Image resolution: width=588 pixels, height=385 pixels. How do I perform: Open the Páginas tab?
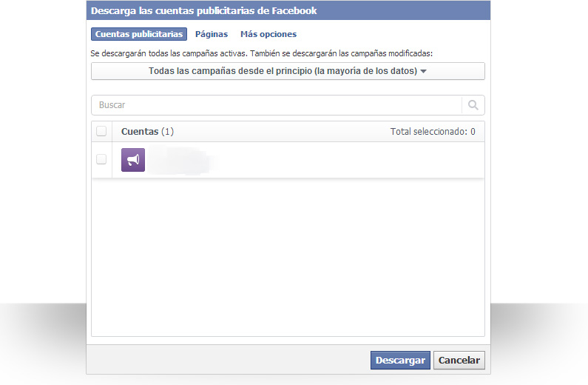coord(212,34)
